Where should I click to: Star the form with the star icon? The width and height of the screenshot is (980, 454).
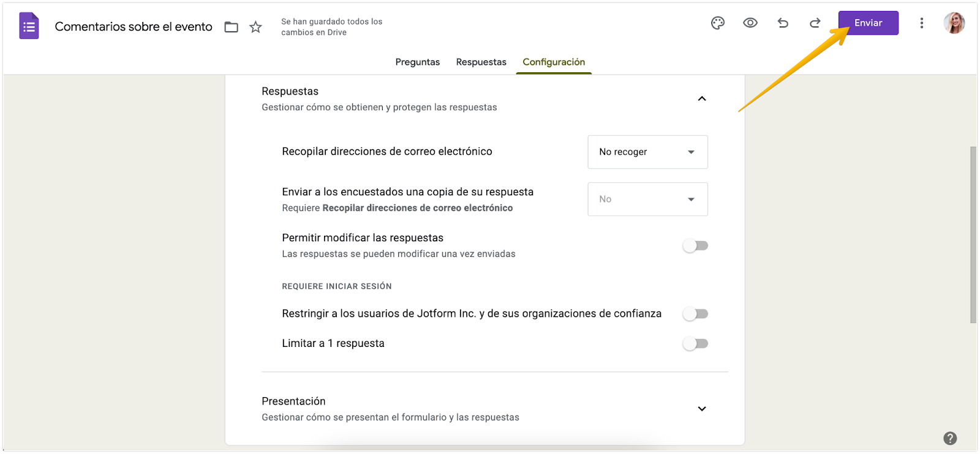click(256, 27)
